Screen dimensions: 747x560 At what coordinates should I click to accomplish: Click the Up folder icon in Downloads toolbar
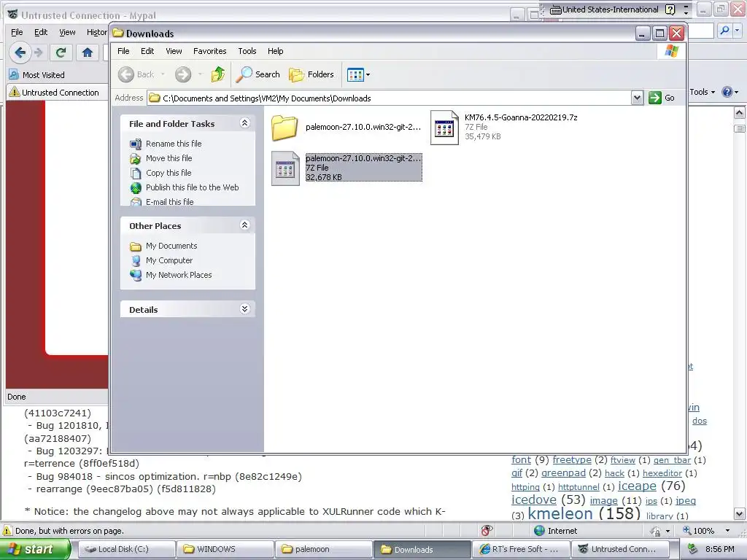217,74
